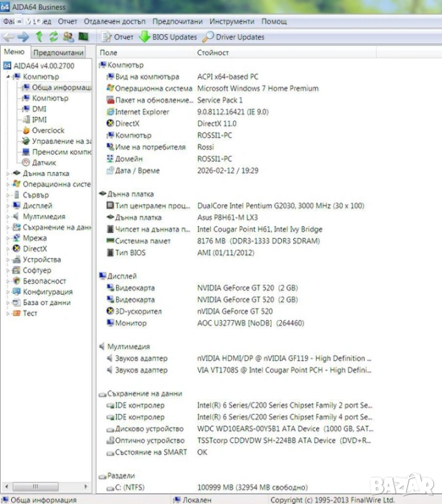The height and width of the screenshot is (504, 442).
Task: Open the Помощ menu
Action: pos(274,22)
